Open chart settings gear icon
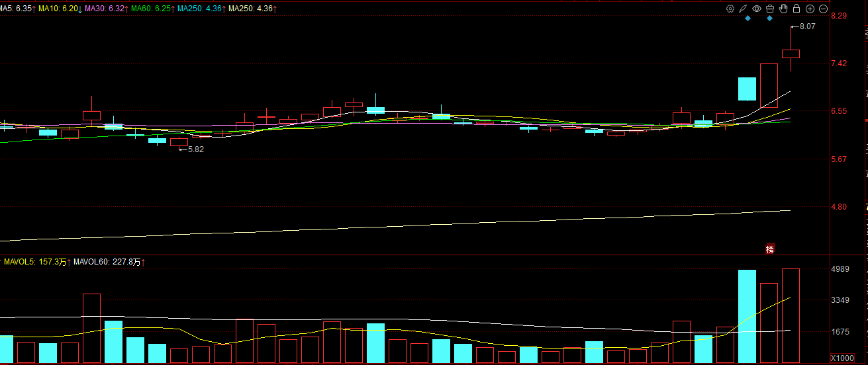The image size is (868, 365). point(730,9)
